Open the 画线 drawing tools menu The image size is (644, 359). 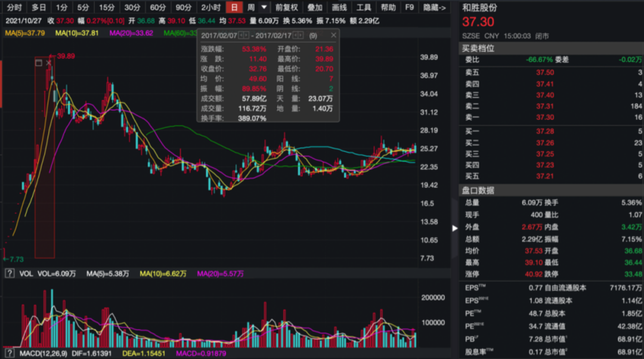[x=339, y=7]
